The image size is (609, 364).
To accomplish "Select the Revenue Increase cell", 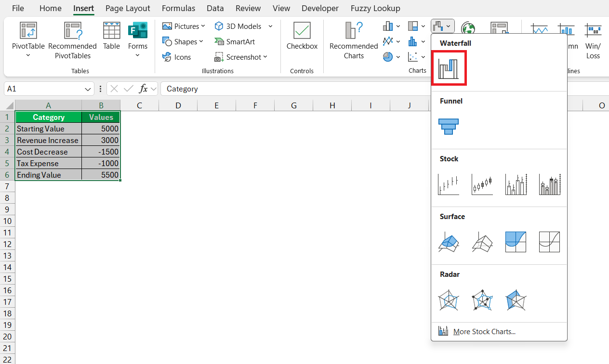I will (49, 140).
